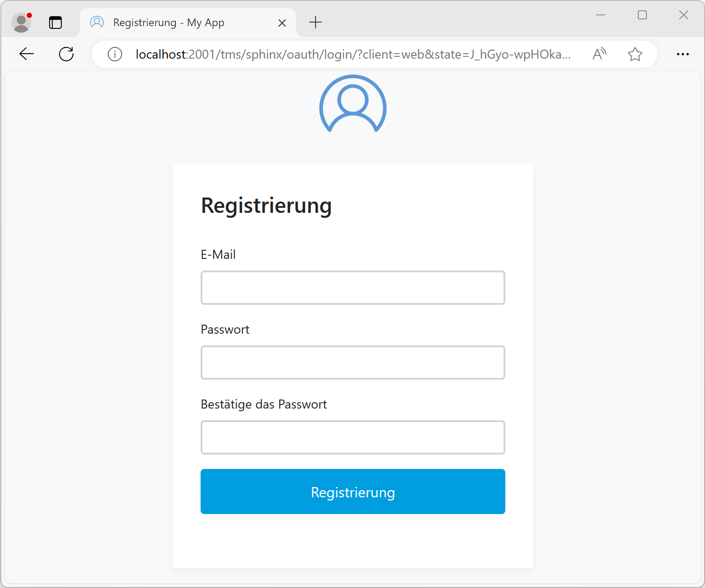Click the Registrierung page heading
This screenshot has width=705, height=588.
266,206
